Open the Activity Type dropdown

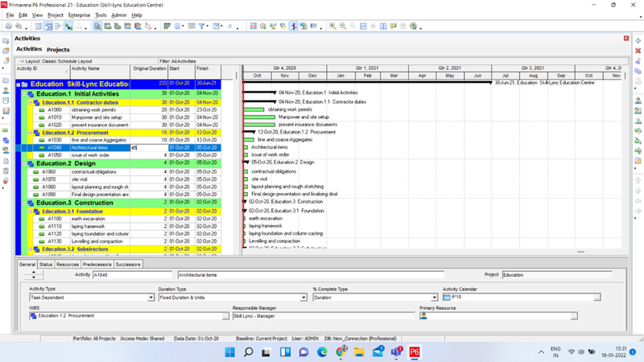click(x=151, y=298)
